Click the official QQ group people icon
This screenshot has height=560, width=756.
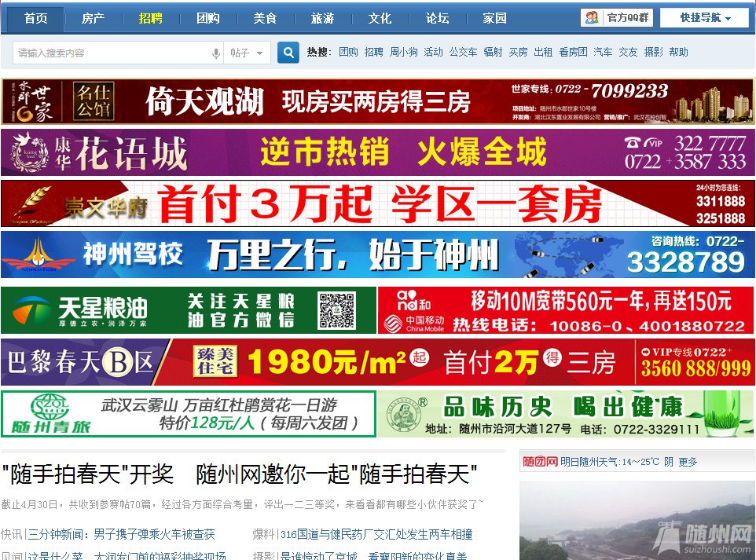pos(592,18)
